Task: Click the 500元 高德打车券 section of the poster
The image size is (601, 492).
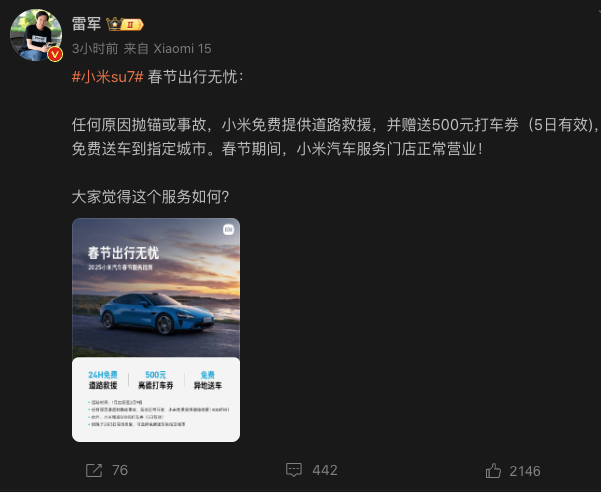Action: point(156,380)
